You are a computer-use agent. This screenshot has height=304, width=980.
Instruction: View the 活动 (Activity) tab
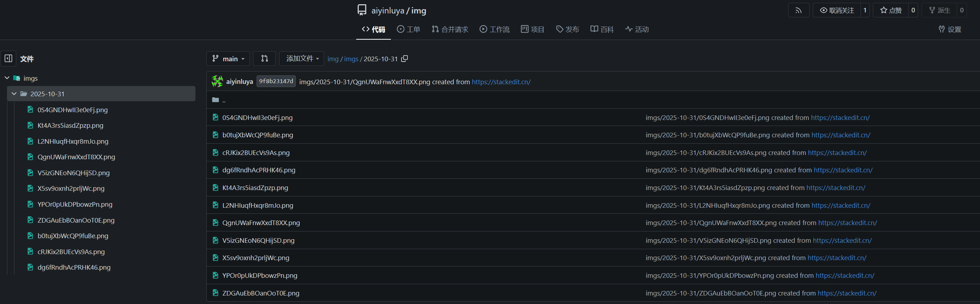(x=637, y=29)
